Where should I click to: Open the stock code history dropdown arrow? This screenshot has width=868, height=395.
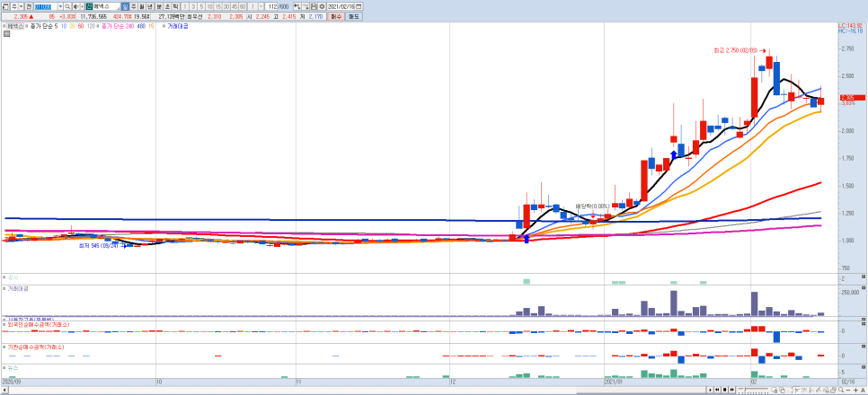click(x=60, y=6)
